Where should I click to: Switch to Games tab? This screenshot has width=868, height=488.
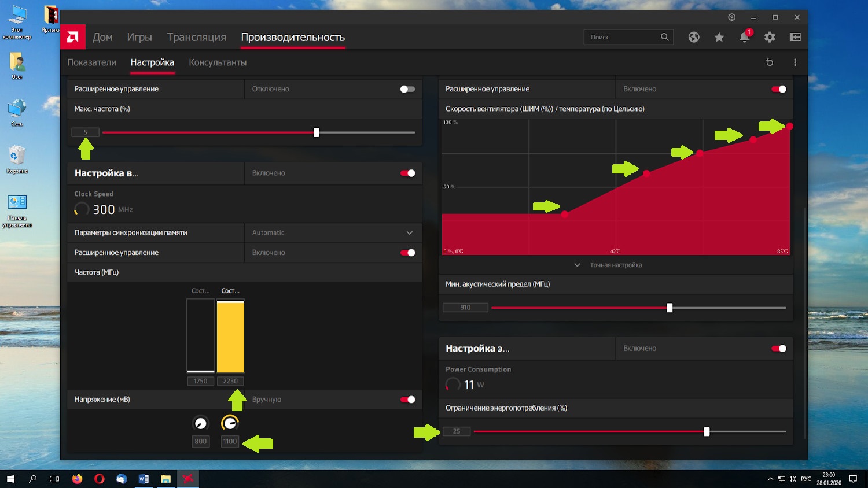coord(139,37)
